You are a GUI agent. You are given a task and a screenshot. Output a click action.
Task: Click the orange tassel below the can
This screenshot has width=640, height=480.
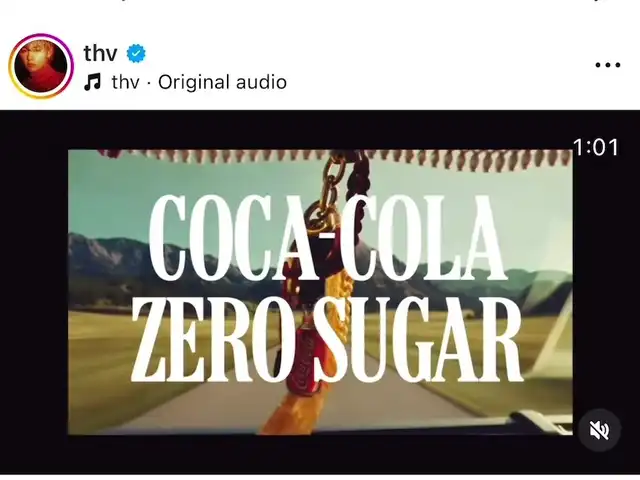click(x=286, y=414)
